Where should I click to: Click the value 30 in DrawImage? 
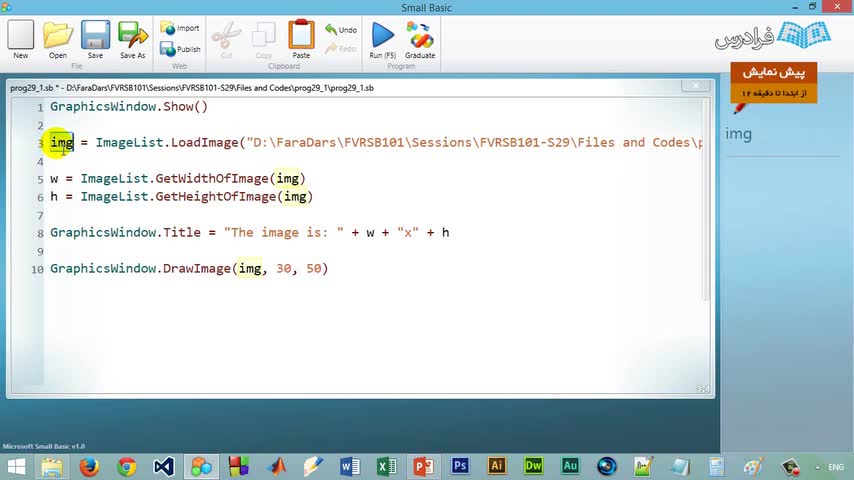click(284, 268)
